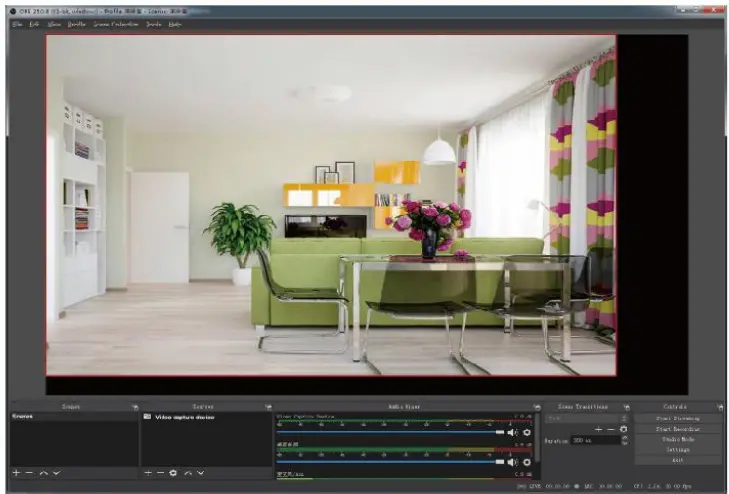Add a scene transition with plus icon

[599, 429]
